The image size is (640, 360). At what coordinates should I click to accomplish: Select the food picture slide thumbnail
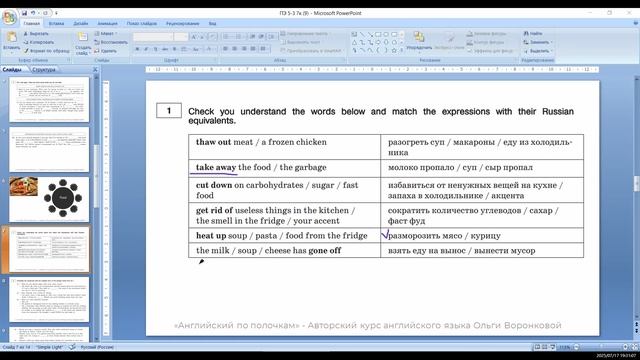49,200
